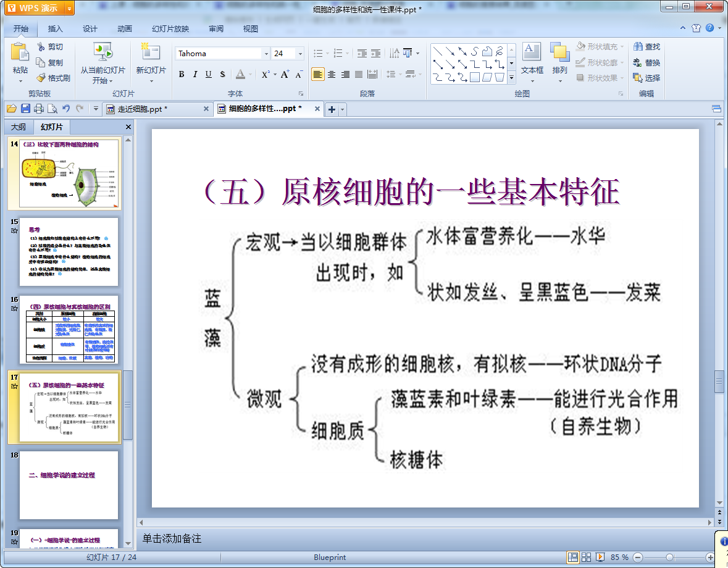Open the WPS application menu
This screenshot has height=568, width=728.
point(40,8)
